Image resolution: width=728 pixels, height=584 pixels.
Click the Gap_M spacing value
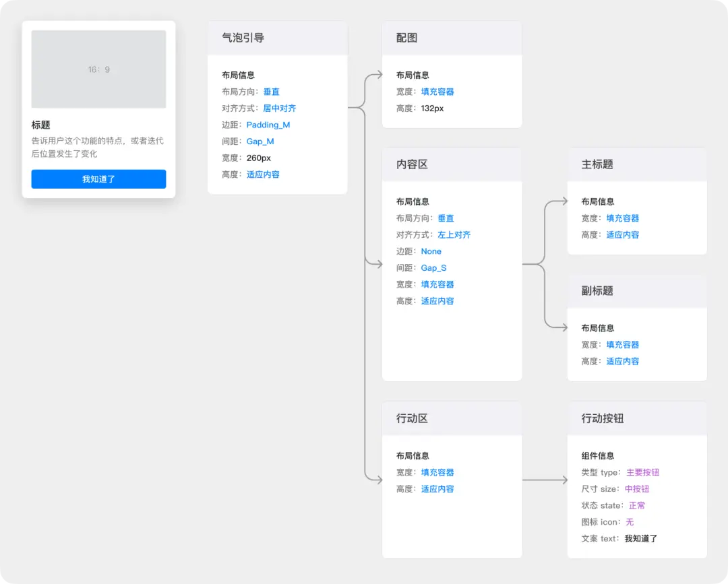pos(260,141)
